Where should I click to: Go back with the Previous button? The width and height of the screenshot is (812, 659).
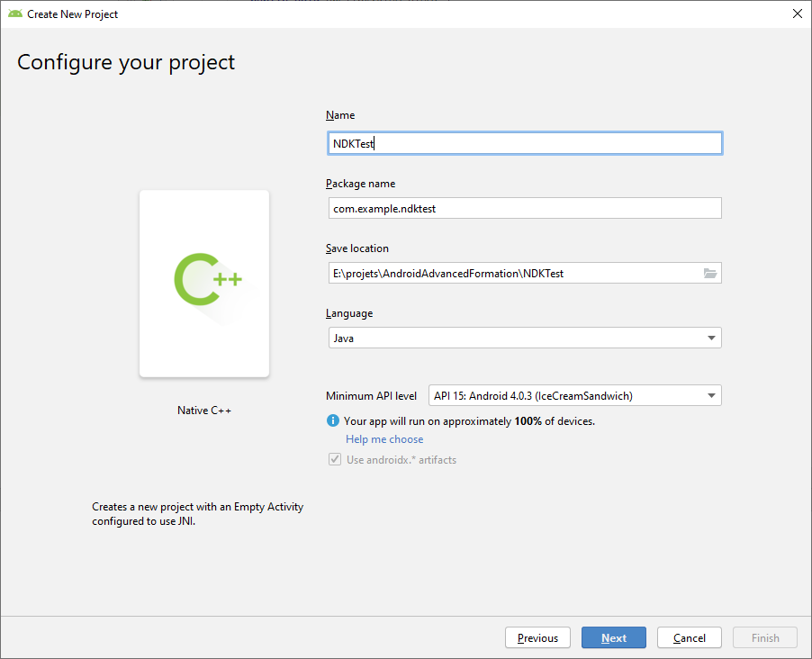tap(537, 637)
